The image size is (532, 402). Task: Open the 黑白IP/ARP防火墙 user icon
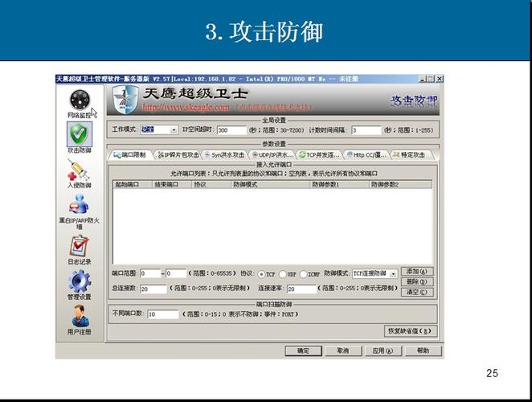tap(79, 204)
